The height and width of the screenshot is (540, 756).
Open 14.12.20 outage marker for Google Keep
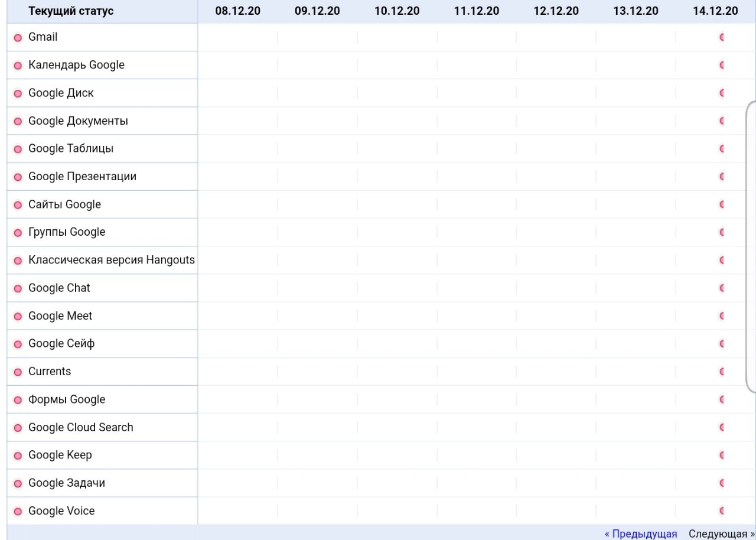(x=722, y=455)
